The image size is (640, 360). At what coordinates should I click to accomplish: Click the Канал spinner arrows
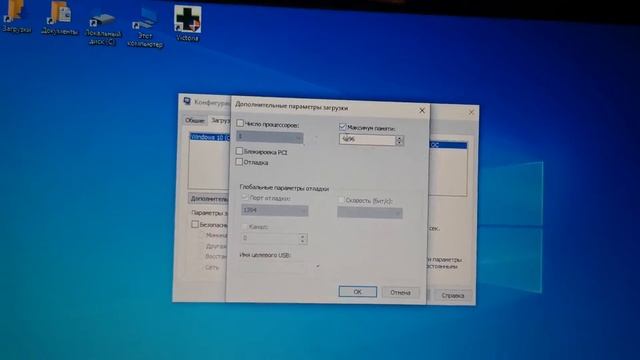click(x=302, y=238)
